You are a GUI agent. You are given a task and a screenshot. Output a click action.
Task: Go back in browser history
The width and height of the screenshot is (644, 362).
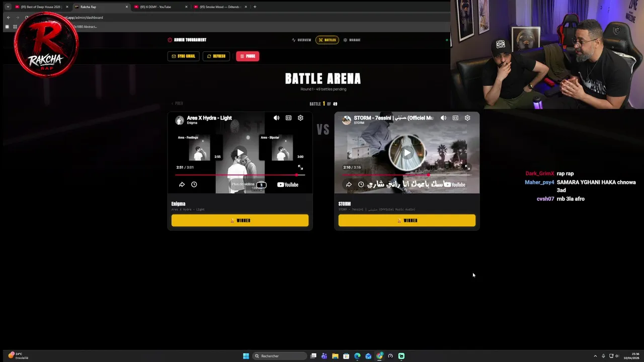[8, 18]
